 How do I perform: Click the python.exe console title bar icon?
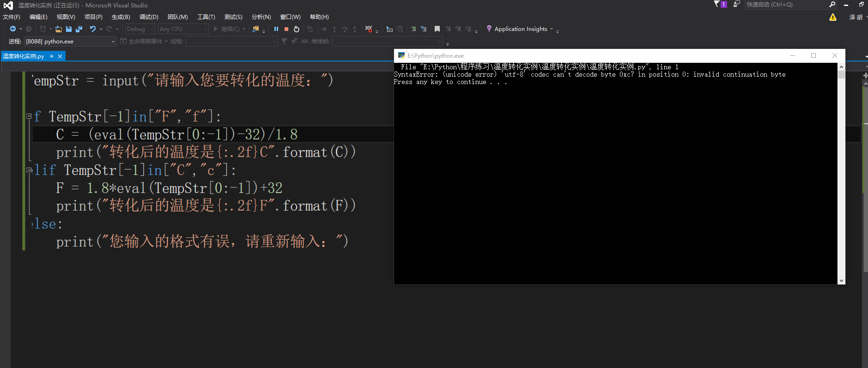point(401,56)
